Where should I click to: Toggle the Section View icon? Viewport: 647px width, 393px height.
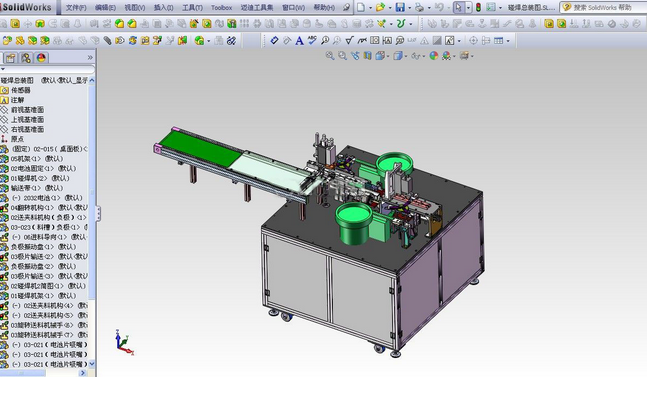tap(368, 56)
